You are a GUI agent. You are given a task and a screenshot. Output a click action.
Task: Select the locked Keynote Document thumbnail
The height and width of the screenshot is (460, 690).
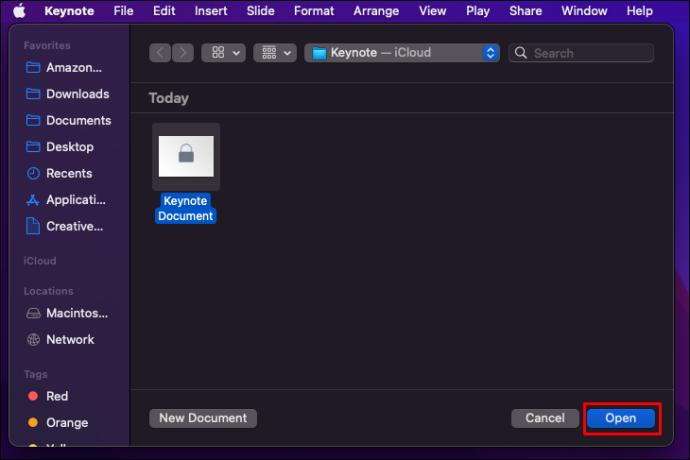click(186, 156)
